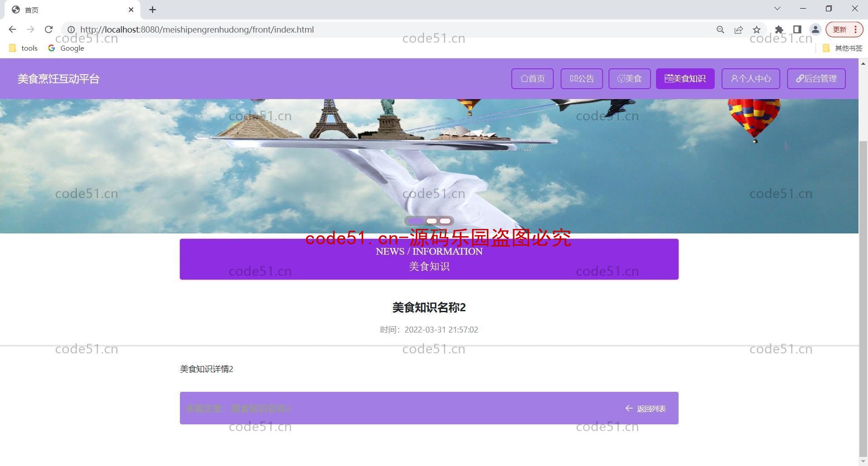This screenshot has width=868, height=466.
Task: Open the tab search chevron in title bar
Action: point(777,9)
